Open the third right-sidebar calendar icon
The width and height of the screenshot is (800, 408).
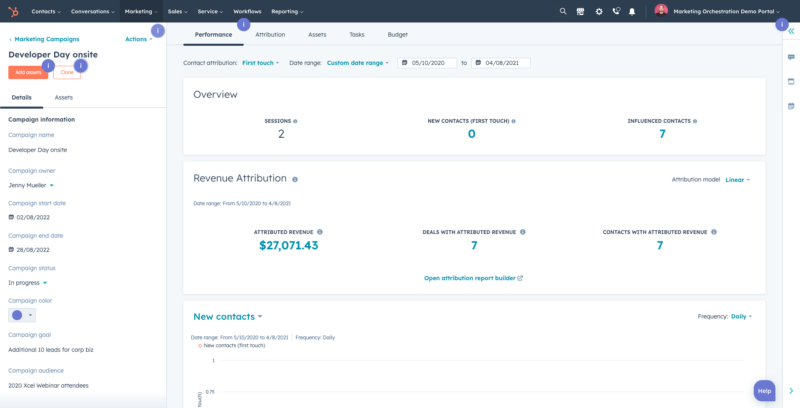pos(791,106)
